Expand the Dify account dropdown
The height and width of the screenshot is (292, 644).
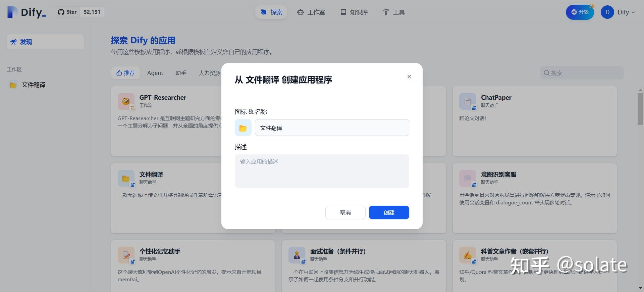(x=626, y=12)
